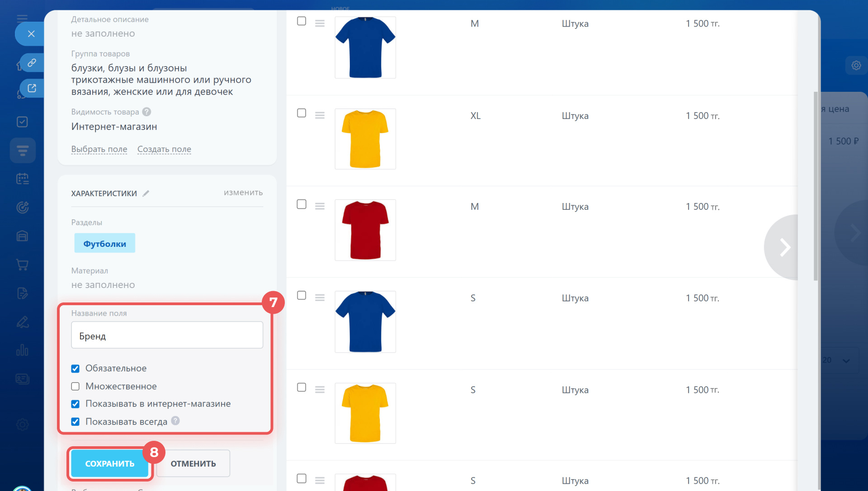868x491 pixels.
Task: Click the open in new window icon
Action: tap(32, 88)
